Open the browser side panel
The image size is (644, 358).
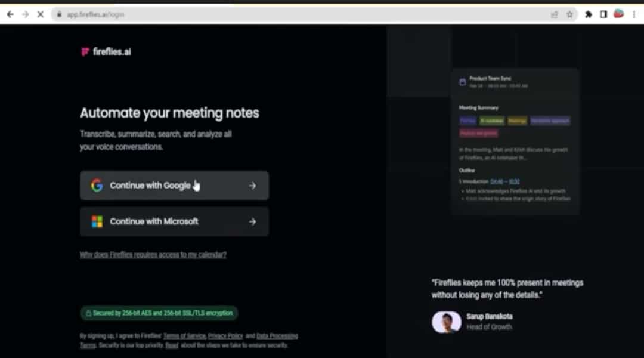point(603,14)
